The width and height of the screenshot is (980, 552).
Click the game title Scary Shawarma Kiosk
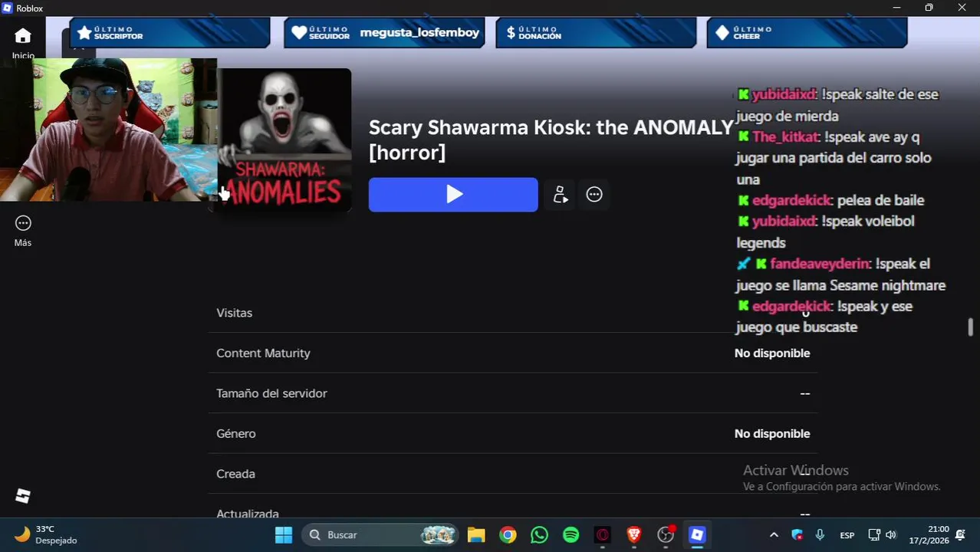(551, 140)
